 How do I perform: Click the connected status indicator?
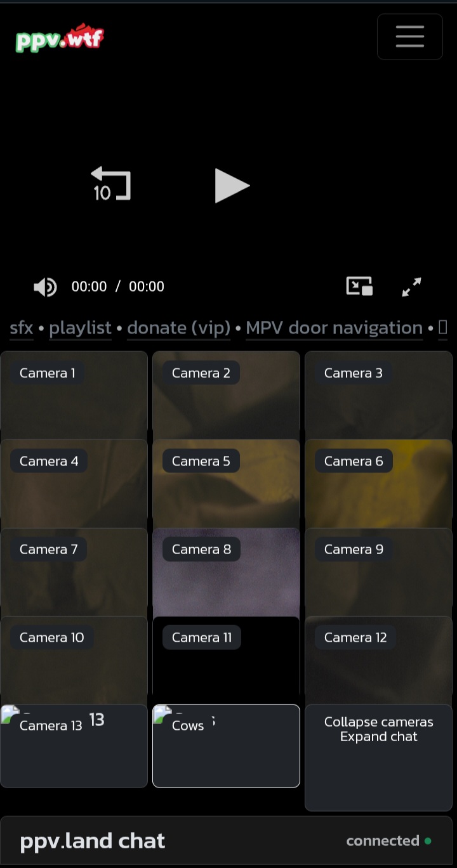tap(388, 841)
